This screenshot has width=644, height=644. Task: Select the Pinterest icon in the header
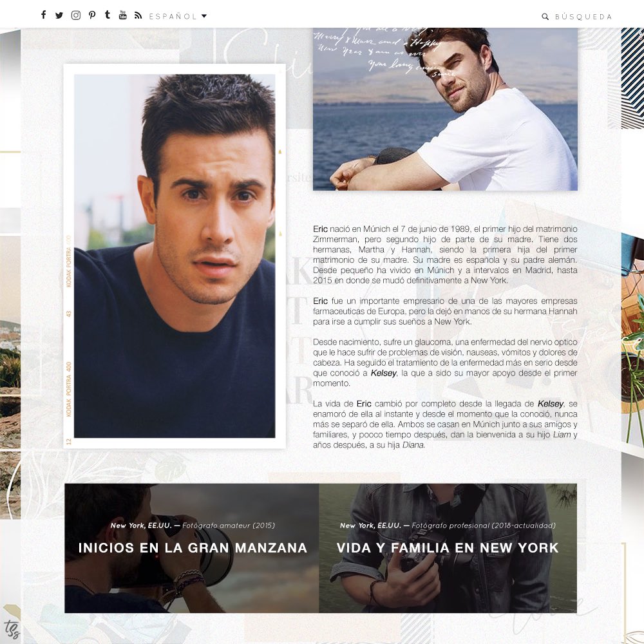pyautogui.click(x=91, y=15)
